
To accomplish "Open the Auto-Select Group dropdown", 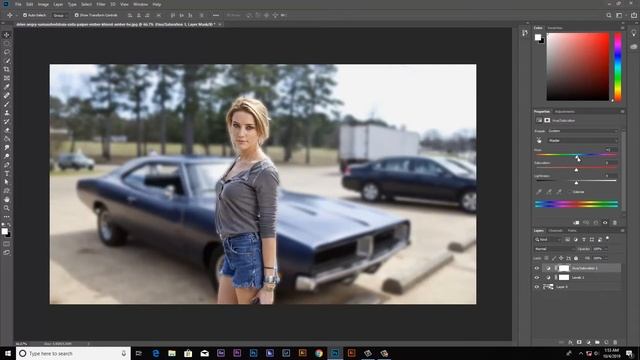I will 59,15.
